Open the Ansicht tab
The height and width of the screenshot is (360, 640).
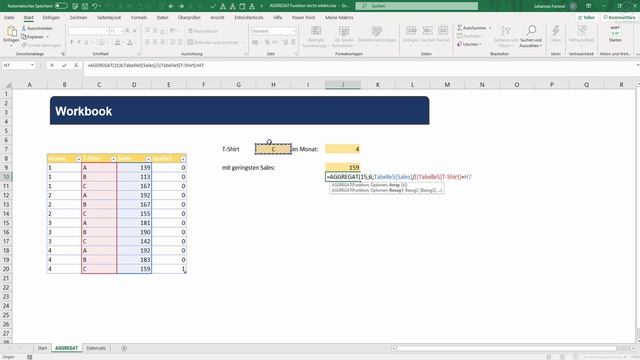[217, 18]
